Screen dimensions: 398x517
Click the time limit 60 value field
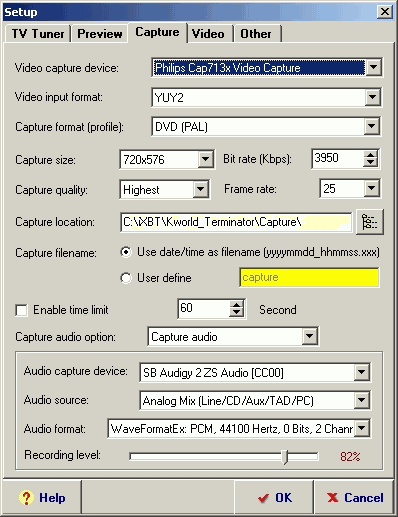(x=203, y=308)
